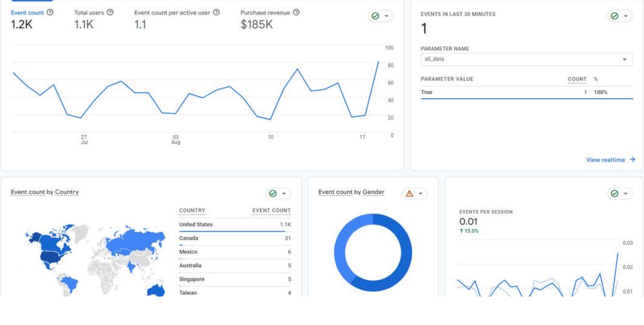Select the Purchase revenue metric tab

[270, 19]
